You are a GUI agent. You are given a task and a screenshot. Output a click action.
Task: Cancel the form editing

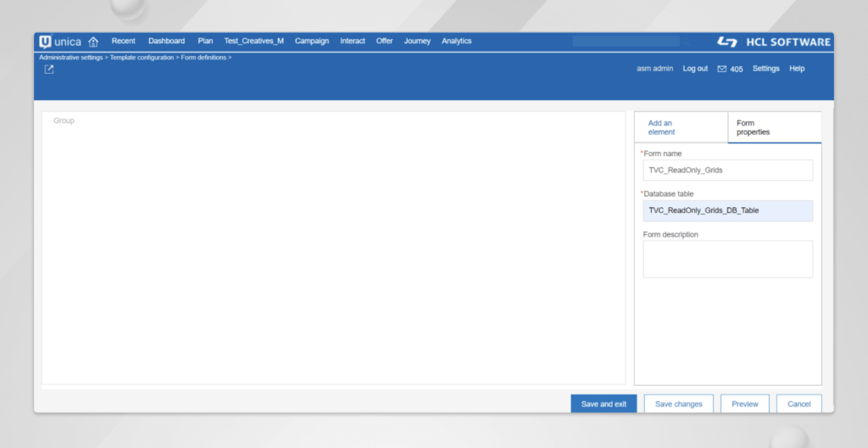pyautogui.click(x=798, y=404)
